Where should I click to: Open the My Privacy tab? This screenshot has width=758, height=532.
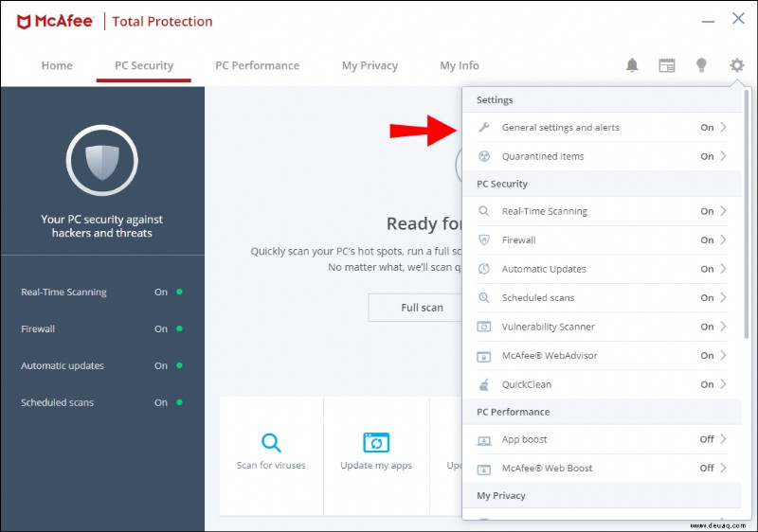click(370, 65)
